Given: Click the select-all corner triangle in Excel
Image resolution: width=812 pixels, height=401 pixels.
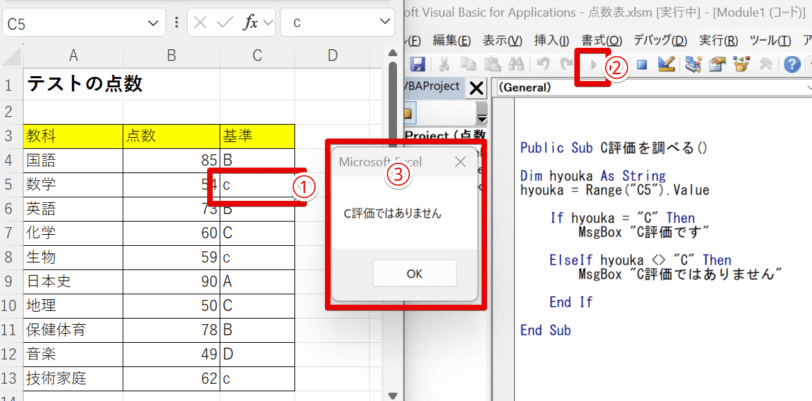Looking at the screenshot, I should 12,55.
